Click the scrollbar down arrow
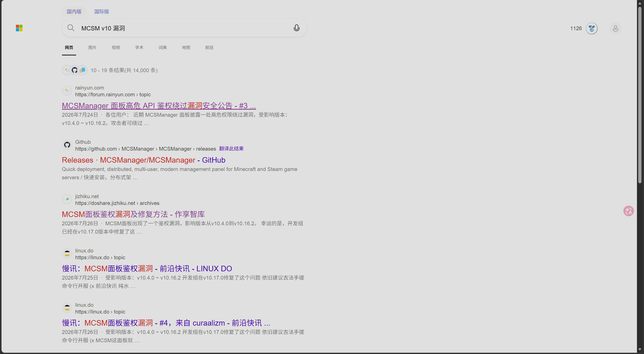The width and height of the screenshot is (644, 354). [x=640, y=349]
